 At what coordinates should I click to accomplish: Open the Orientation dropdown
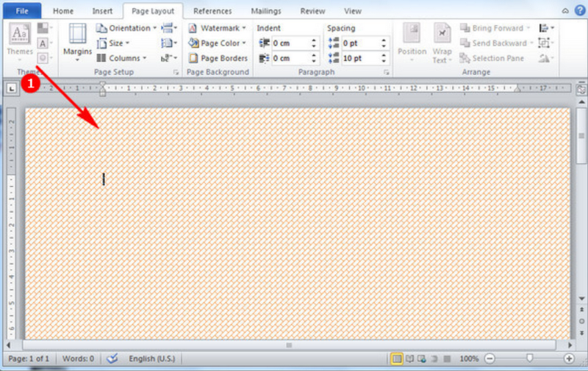point(126,28)
